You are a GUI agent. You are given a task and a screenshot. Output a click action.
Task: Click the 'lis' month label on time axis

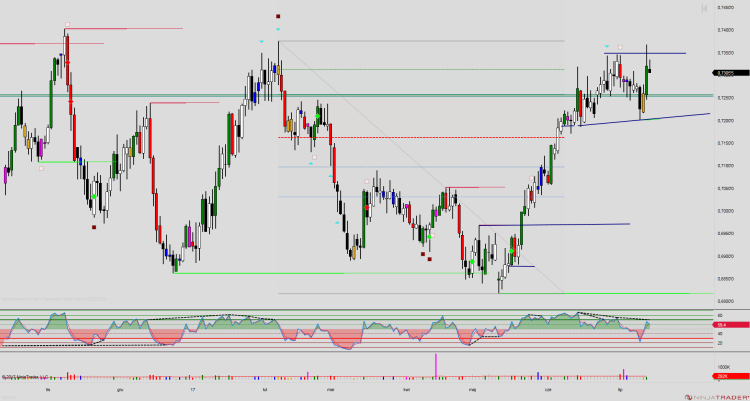48,390
